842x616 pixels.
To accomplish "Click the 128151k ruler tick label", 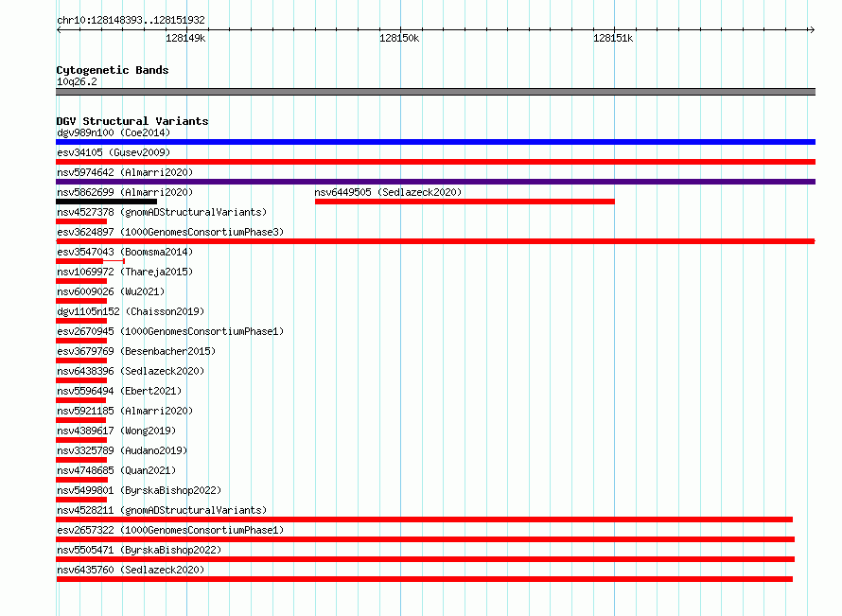I will click(613, 38).
